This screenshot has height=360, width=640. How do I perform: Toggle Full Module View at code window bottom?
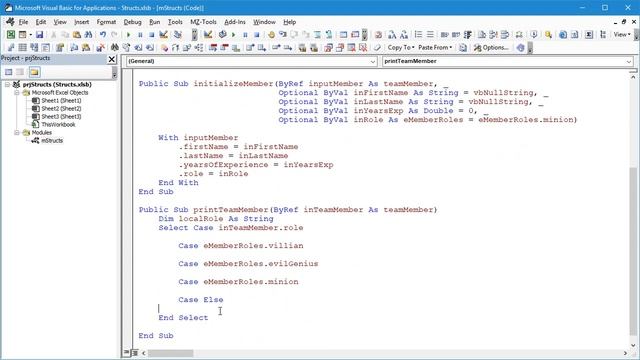134,352
